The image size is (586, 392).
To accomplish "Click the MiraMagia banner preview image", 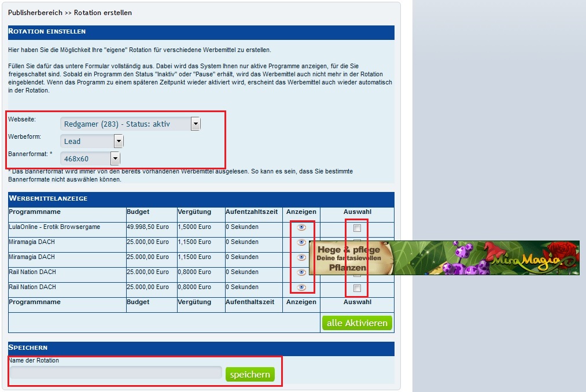I will click(x=444, y=258).
